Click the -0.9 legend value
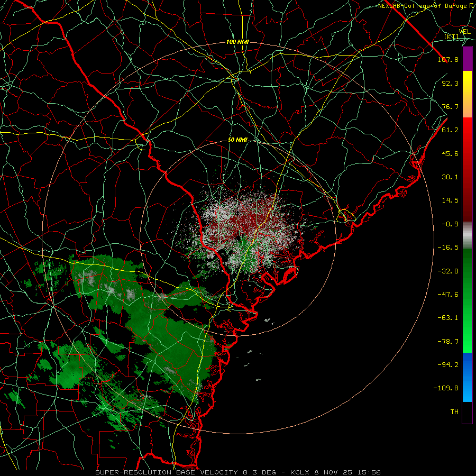 pyautogui.click(x=450, y=224)
